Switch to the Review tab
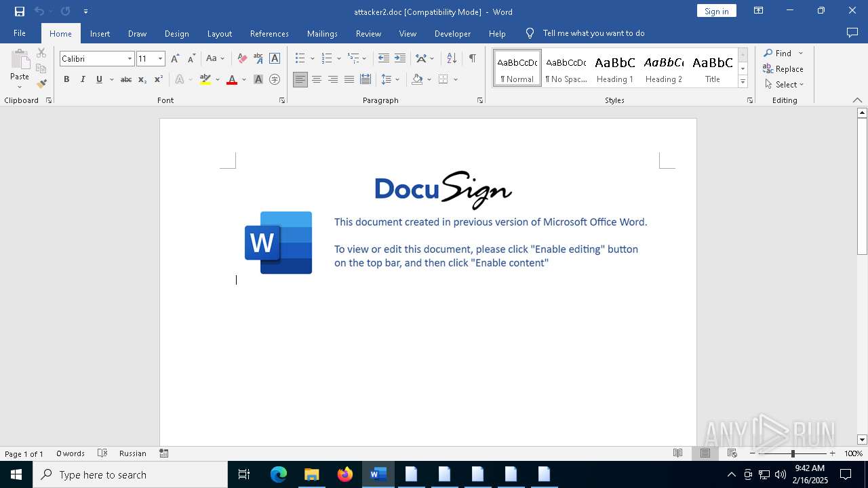 click(x=368, y=33)
